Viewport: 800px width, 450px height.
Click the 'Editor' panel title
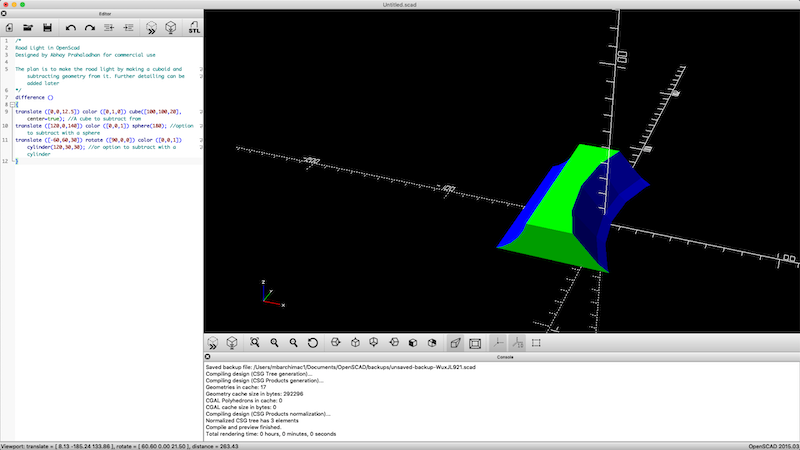click(x=105, y=14)
